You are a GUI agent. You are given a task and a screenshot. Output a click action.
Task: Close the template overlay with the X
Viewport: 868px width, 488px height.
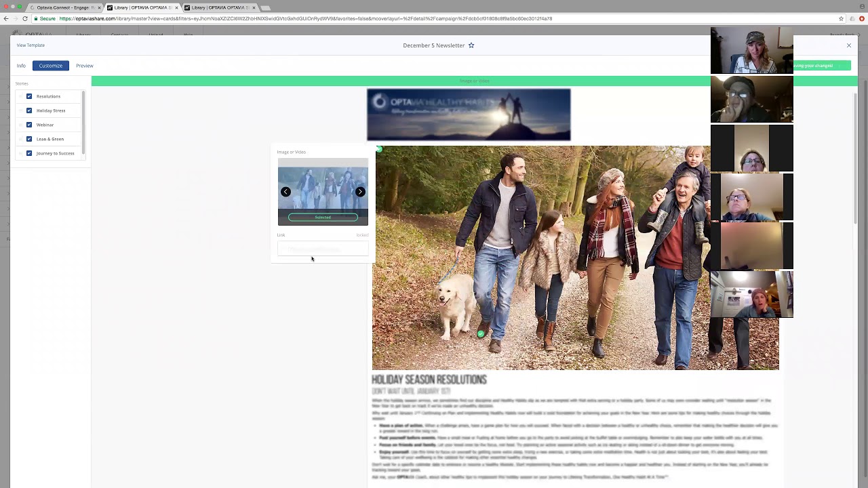coord(848,45)
